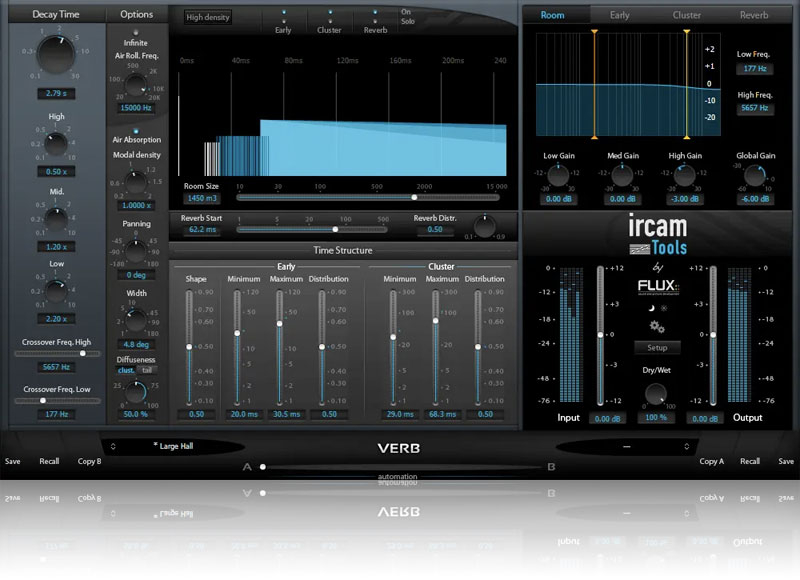Enable the High density button
The image size is (800, 580).
[208, 17]
